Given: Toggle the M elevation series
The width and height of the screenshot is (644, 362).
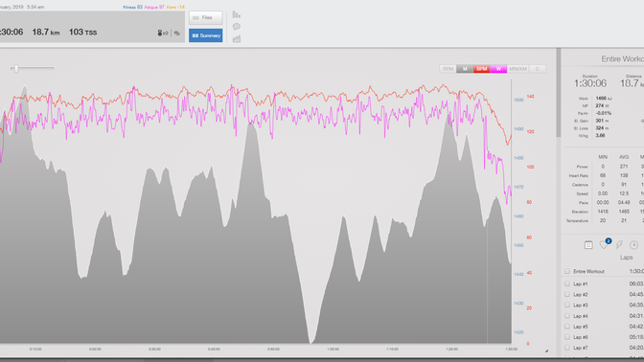Looking at the screenshot, I should click(465, 69).
